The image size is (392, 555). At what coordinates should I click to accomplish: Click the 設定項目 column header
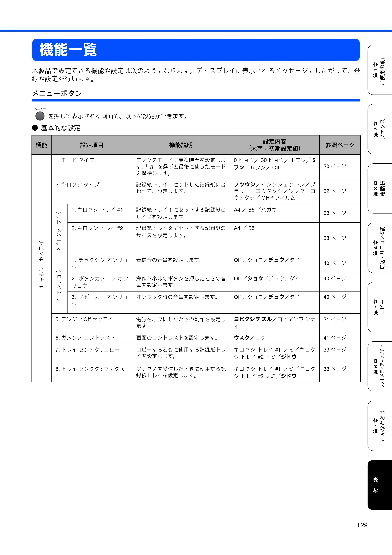click(92, 145)
